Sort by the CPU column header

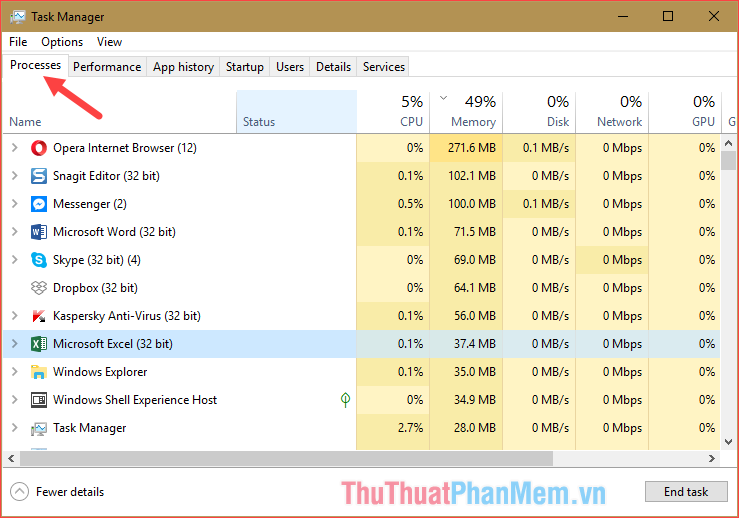click(x=393, y=112)
